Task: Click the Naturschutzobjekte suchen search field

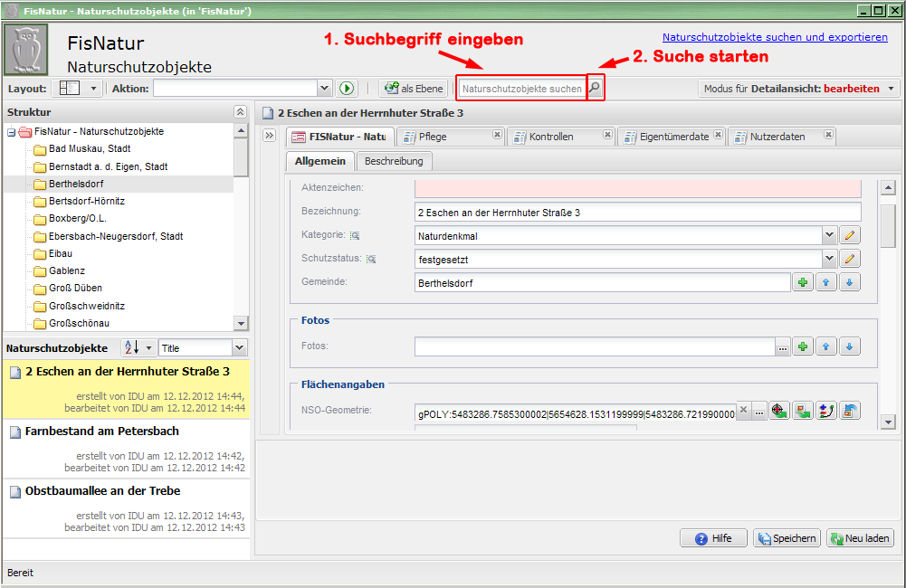Action: [521, 89]
